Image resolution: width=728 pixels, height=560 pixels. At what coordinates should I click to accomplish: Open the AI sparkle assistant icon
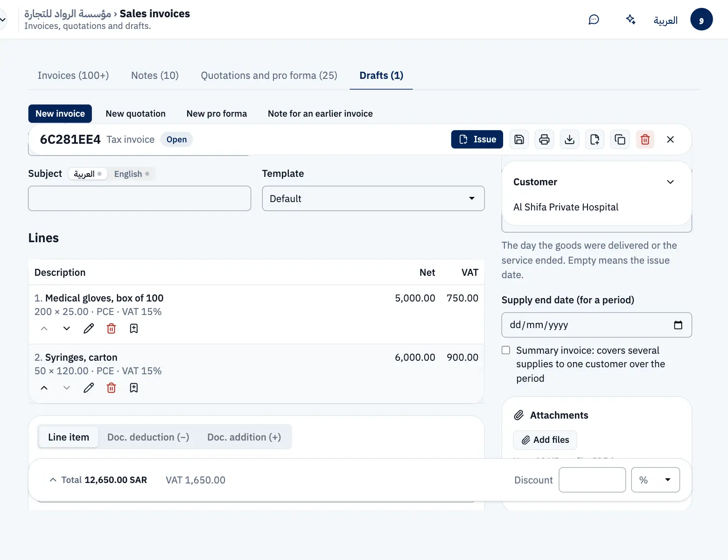coord(630,20)
